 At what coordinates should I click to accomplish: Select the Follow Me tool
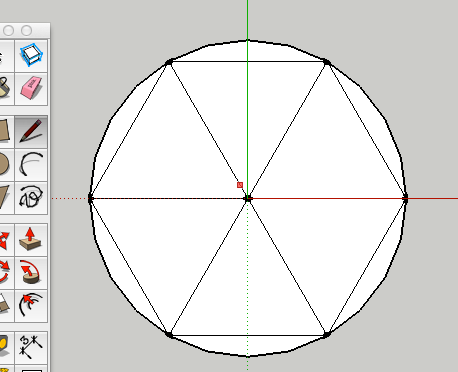[31, 272]
